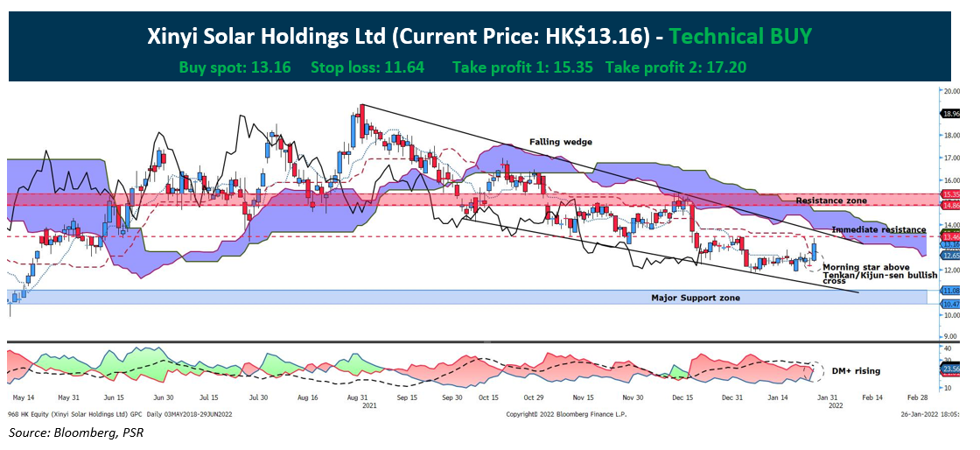Click the 13.46 green price tag
This screenshot has height=450, width=980.
pyautogui.click(x=951, y=237)
